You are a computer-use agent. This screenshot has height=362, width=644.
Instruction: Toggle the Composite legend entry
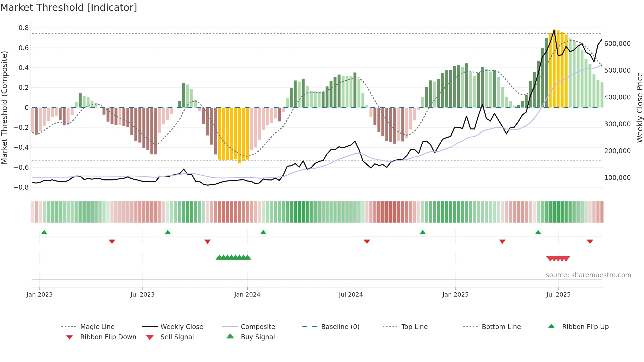[x=249, y=327]
